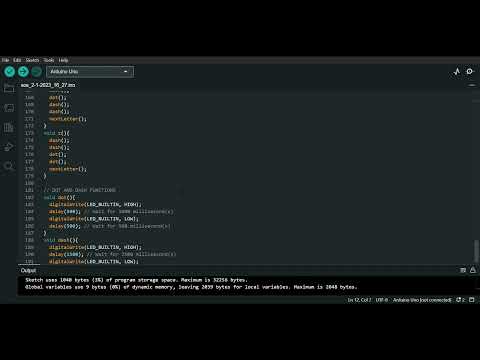Viewport: 480px width, 360px height.
Task: Open the Serial Monitor
Action: click(x=470, y=71)
